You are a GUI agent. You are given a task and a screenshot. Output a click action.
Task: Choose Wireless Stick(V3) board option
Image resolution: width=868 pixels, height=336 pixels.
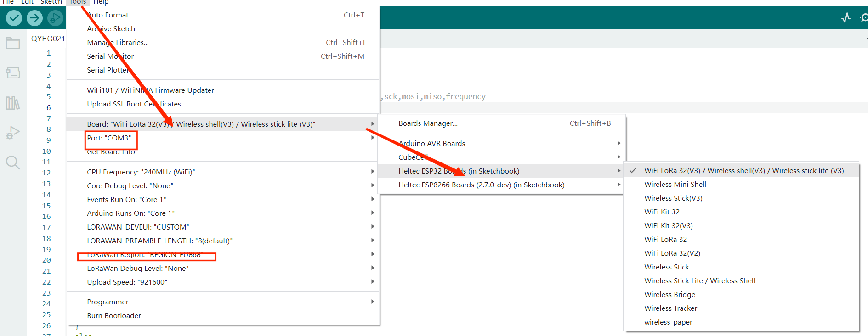673,198
